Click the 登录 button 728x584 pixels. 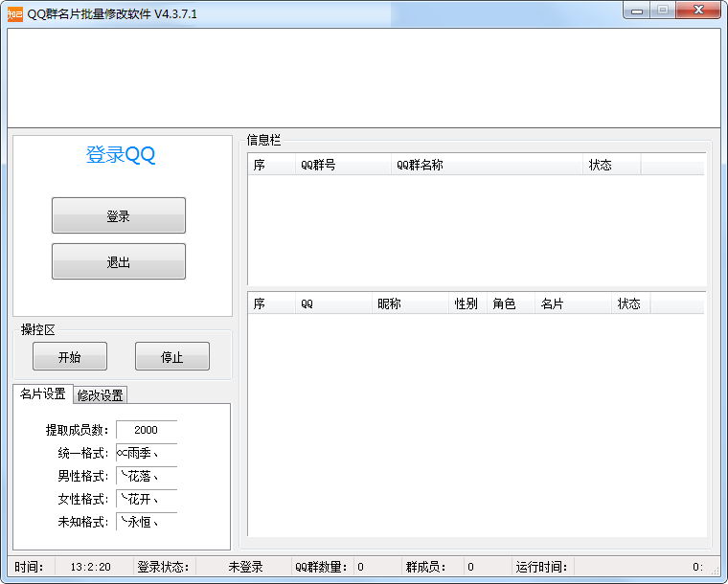(119, 216)
